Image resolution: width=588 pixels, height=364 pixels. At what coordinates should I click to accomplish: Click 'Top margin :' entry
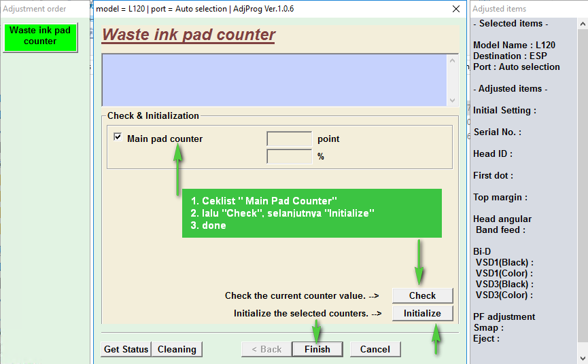pos(500,198)
